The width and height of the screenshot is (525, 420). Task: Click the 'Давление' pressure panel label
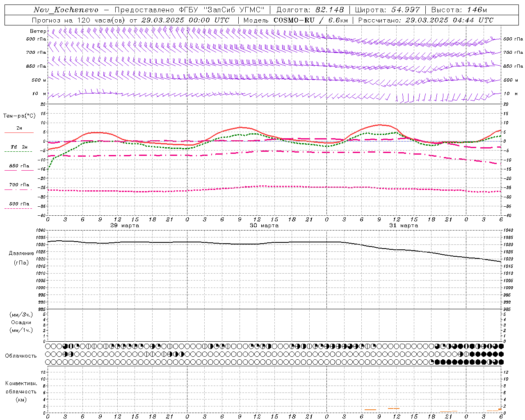tap(21, 253)
